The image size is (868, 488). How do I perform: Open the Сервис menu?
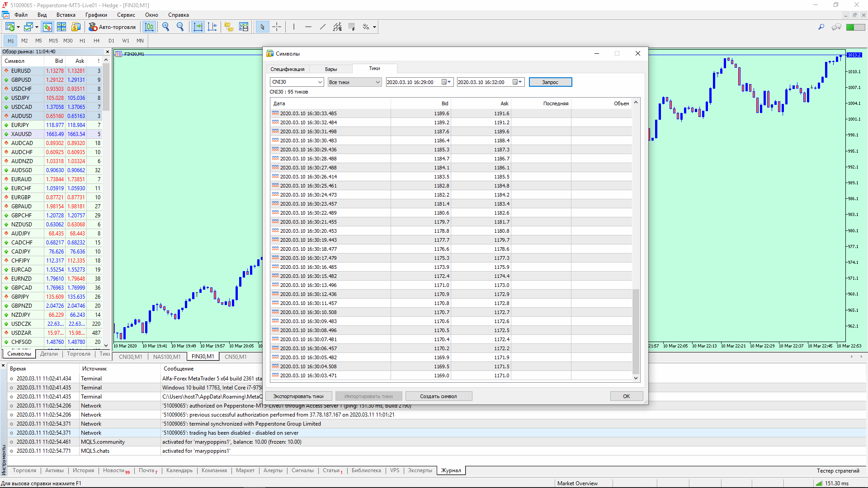point(126,15)
